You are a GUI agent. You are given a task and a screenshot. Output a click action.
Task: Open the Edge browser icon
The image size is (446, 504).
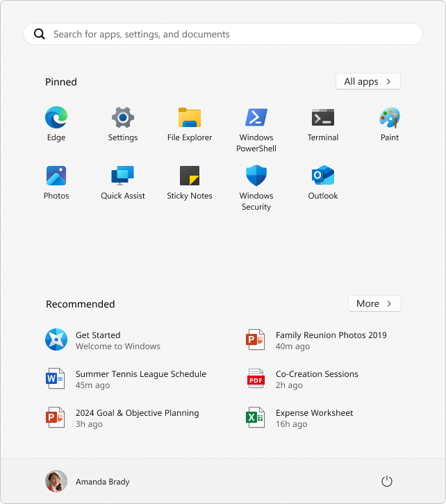click(x=56, y=117)
